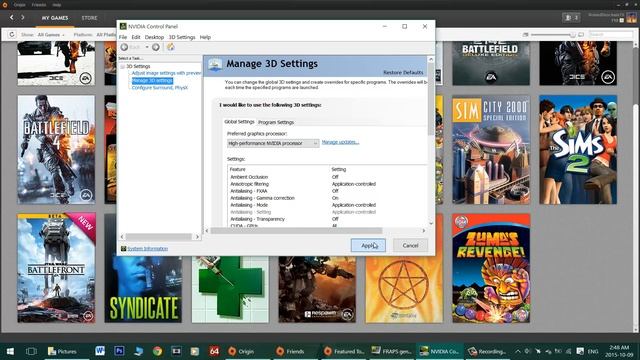Open the Edit menu in NVIDIA Control Panel
The image size is (640, 360).
point(136,37)
